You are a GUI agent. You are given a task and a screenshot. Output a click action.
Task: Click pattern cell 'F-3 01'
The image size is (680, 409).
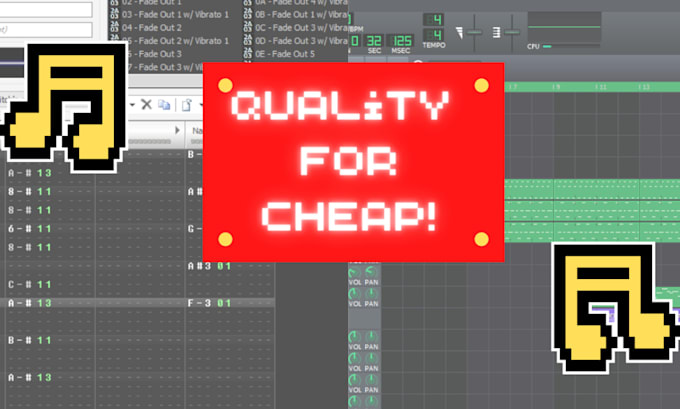click(209, 303)
